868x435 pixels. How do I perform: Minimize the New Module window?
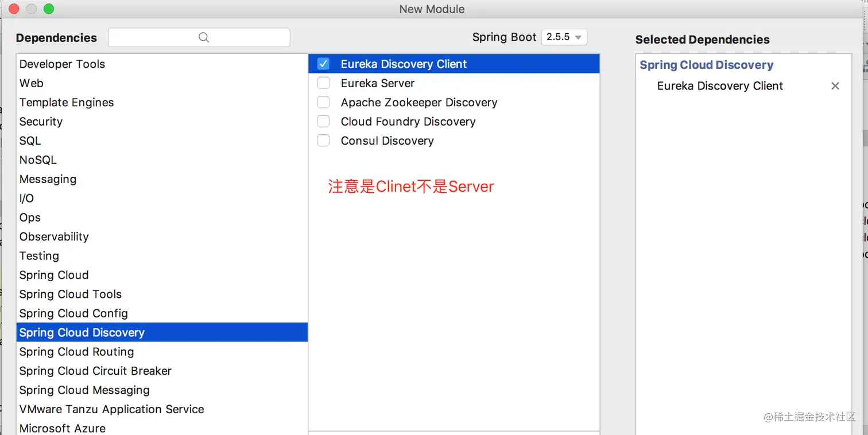coord(32,9)
